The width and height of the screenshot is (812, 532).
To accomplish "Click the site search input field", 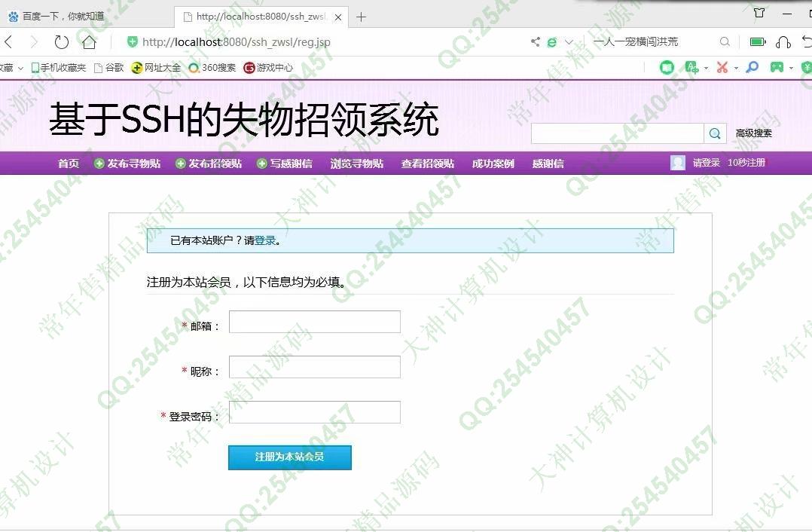I will pyautogui.click(x=618, y=133).
